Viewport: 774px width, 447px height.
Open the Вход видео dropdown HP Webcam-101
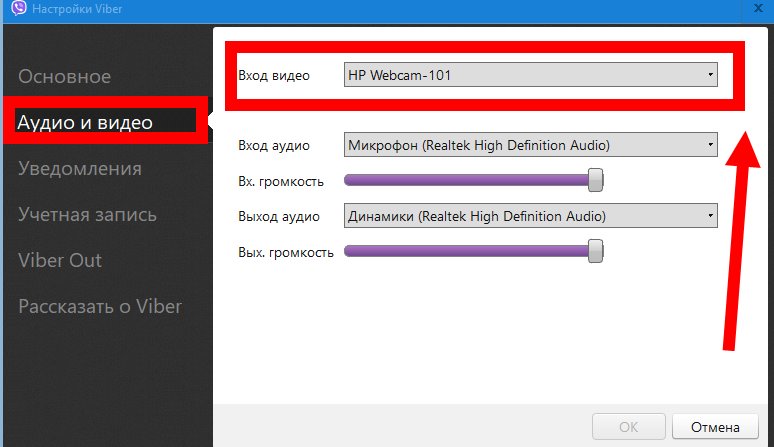[531, 75]
